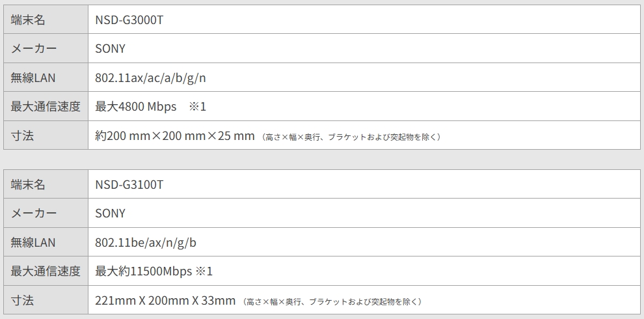This screenshot has height=319, width=644.
Task: Click the メーカー label in the NSD-G3000T table
Action: click(x=34, y=49)
